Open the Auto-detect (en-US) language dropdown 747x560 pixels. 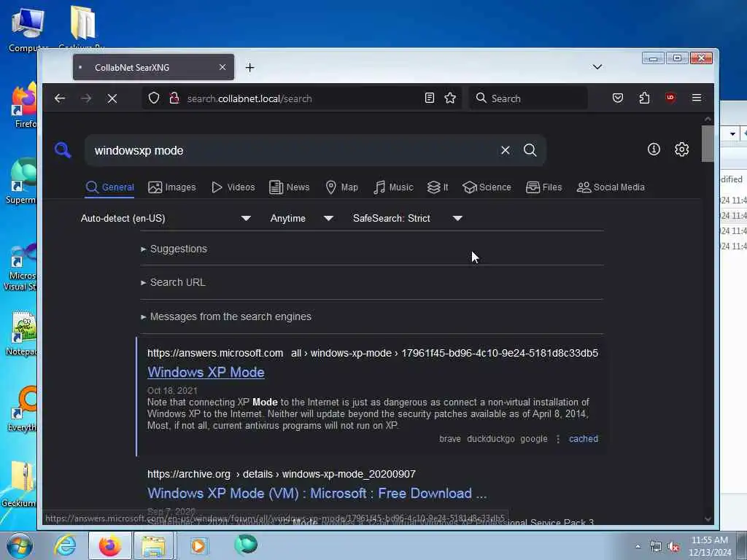166,218
